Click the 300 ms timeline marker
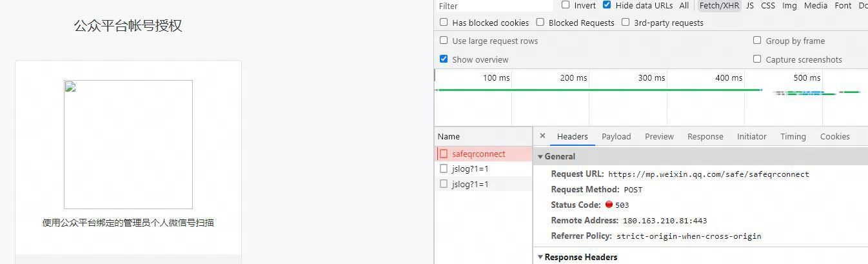The height and width of the screenshot is (264, 868). tap(651, 77)
